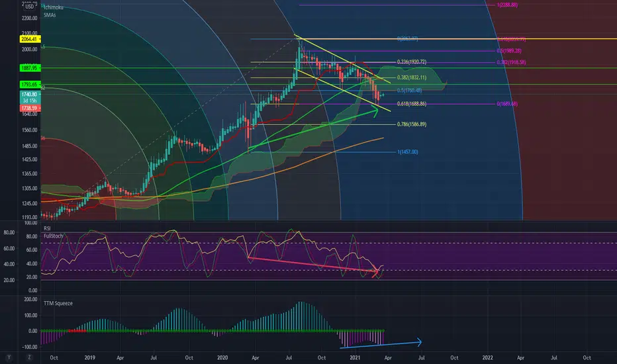Click the 2020 label on time axis
The height and width of the screenshot is (364, 617).
222,357
